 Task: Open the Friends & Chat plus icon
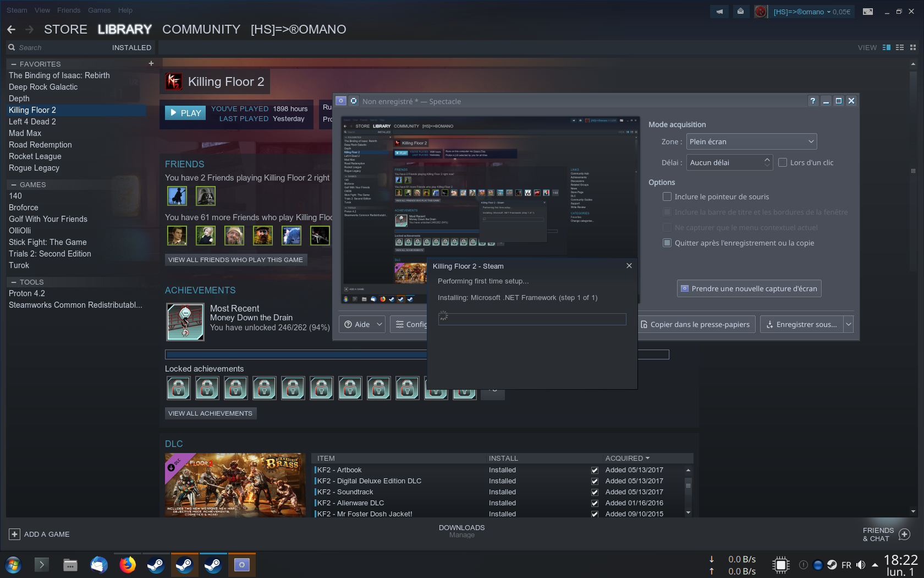(x=905, y=535)
